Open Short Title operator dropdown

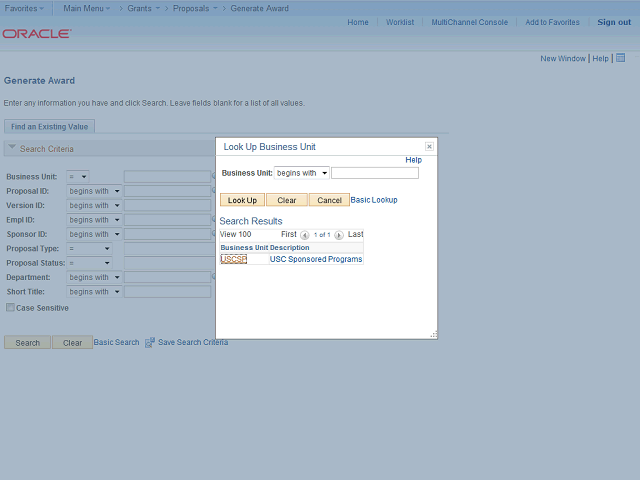coord(94,292)
